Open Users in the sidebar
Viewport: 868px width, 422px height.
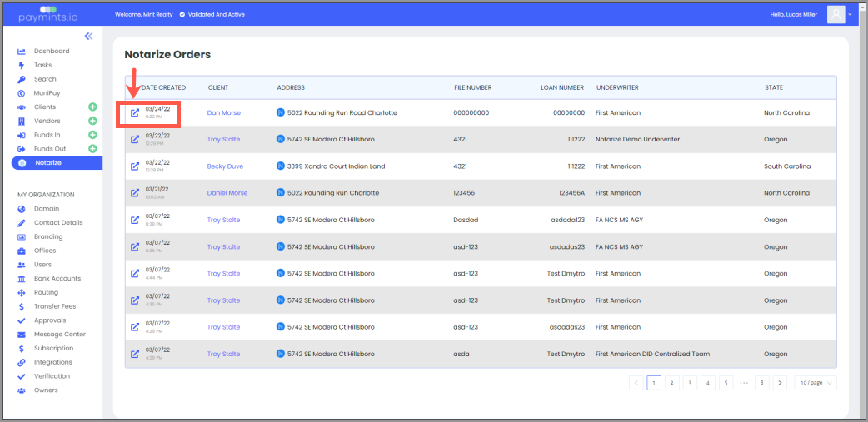click(x=42, y=265)
